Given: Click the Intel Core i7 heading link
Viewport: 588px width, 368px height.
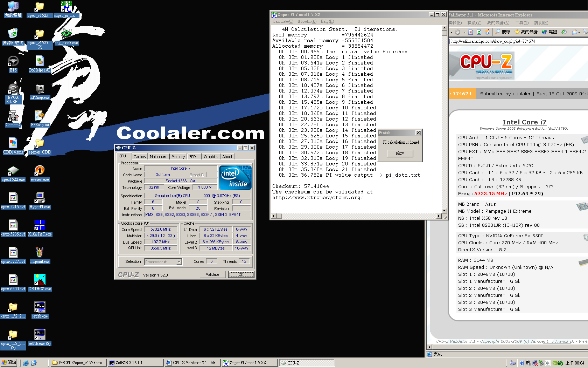Looking at the screenshot, I should click(x=524, y=122).
